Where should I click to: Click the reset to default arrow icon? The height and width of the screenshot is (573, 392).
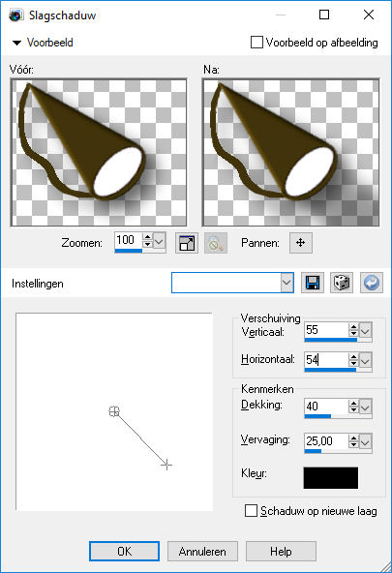372,283
